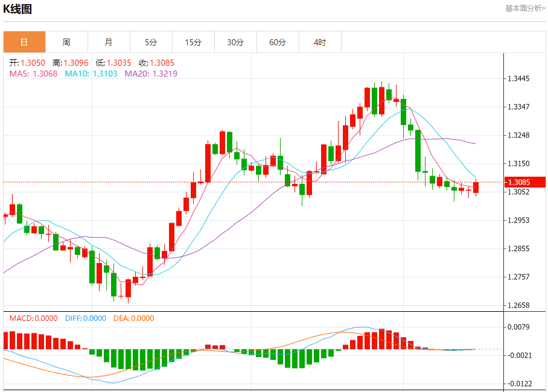This screenshot has width=548, height=392.
Task: Open the 30分 interval tab
Action: click(x=235, y=42)
